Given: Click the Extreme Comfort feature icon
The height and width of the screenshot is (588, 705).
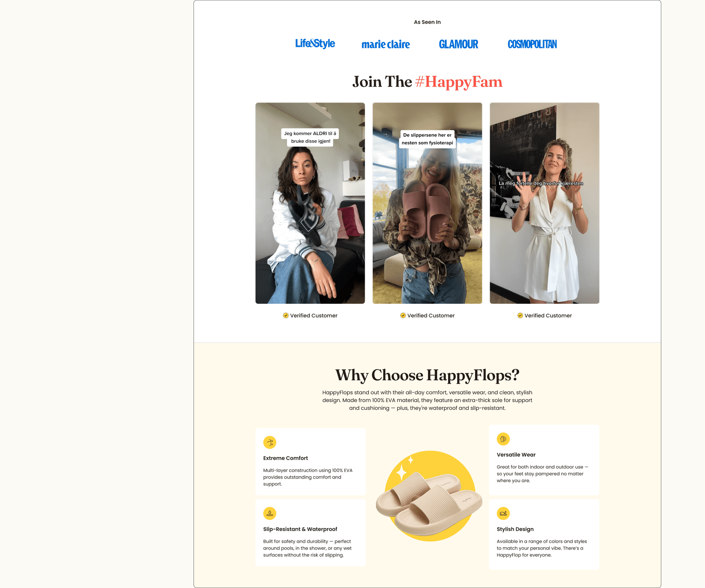Looking at the screenshot, I should [x=270, y=442].
